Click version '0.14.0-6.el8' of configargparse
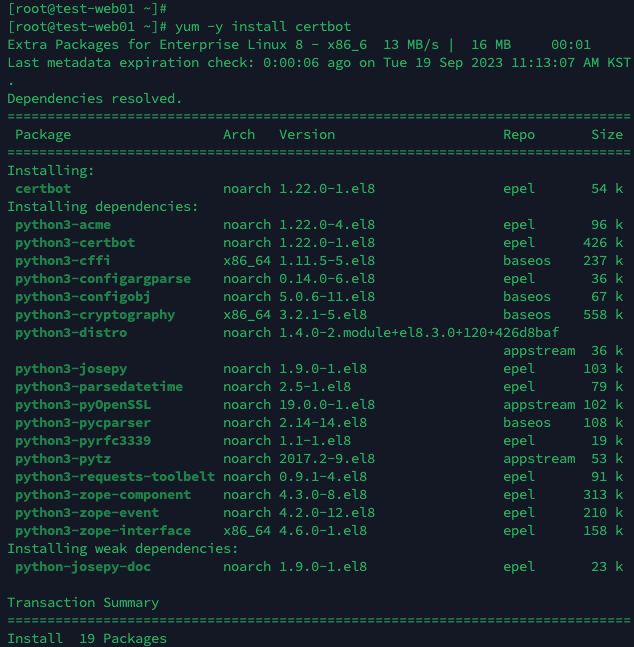 click(x=327, y=279)
